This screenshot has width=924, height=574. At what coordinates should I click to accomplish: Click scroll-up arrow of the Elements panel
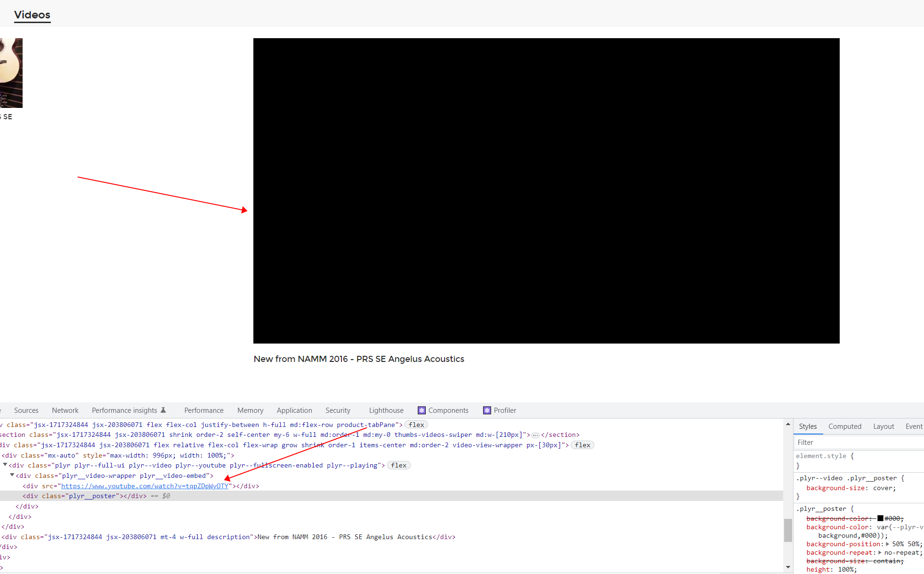click(x=788, y=425)
